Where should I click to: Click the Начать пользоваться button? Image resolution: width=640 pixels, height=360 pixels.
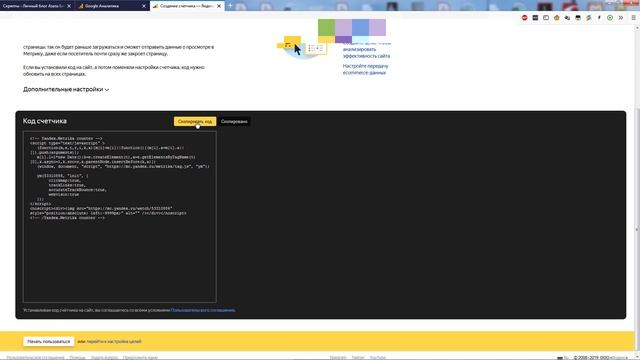(49, 341)
